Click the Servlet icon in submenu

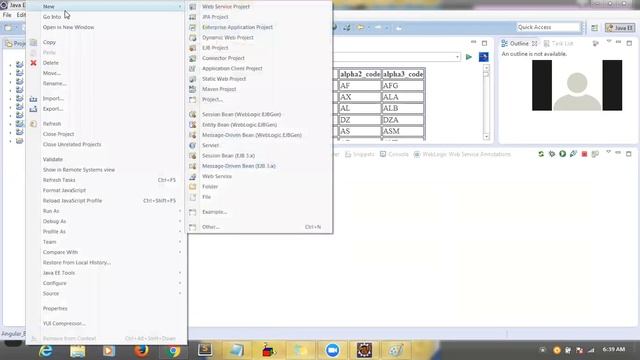click(193, 145)
